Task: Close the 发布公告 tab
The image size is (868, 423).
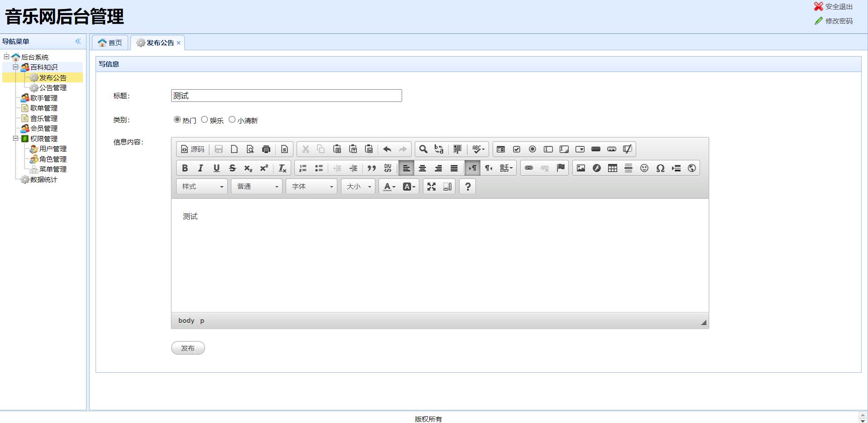Action: (179, 43)
